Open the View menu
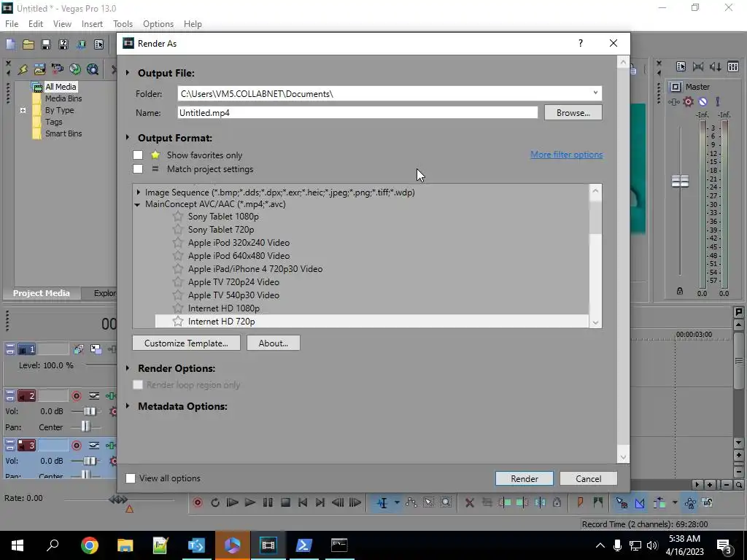This screenshot has width=747, height=560. click(x=62, y=24)
